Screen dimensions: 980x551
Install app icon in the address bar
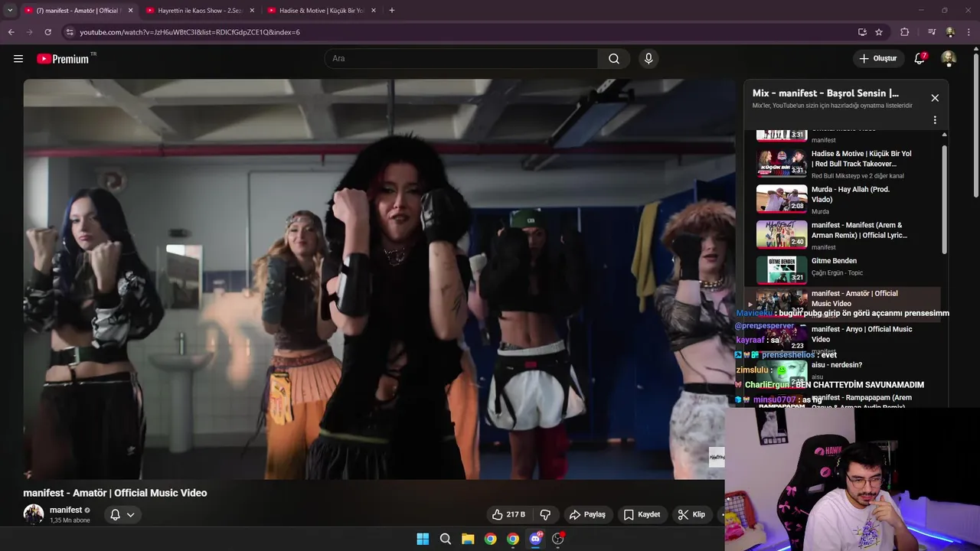862,32
